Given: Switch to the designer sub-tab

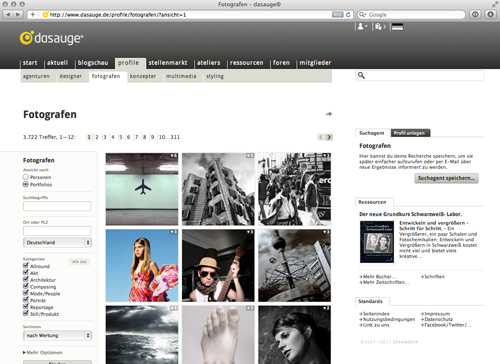Looking at the screenshot, I should [71, 76].
